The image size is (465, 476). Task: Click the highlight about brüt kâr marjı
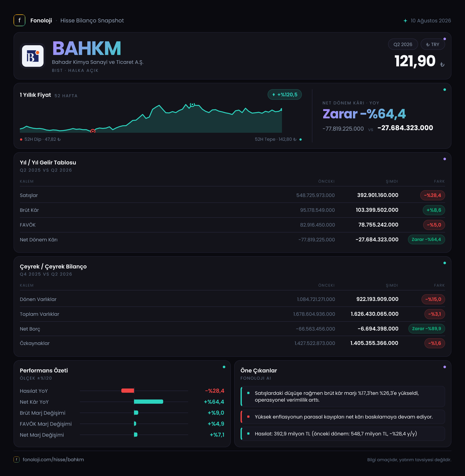point(343,396)
